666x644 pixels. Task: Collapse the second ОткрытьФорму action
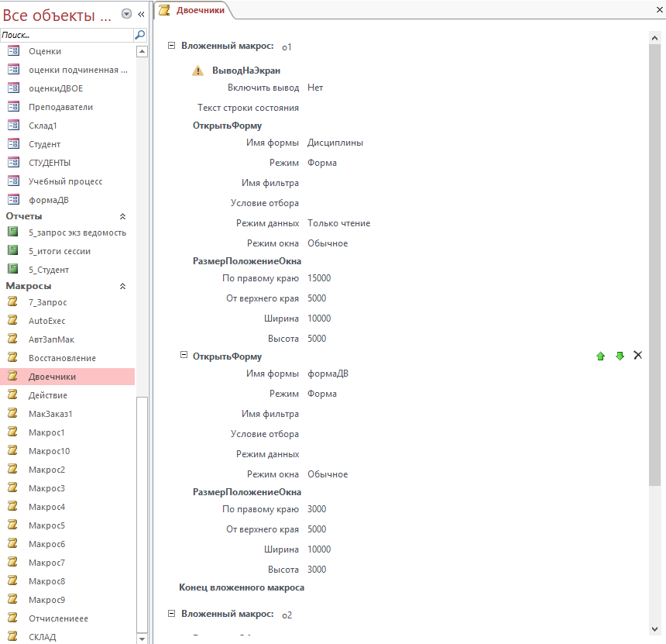coord(184,355)
